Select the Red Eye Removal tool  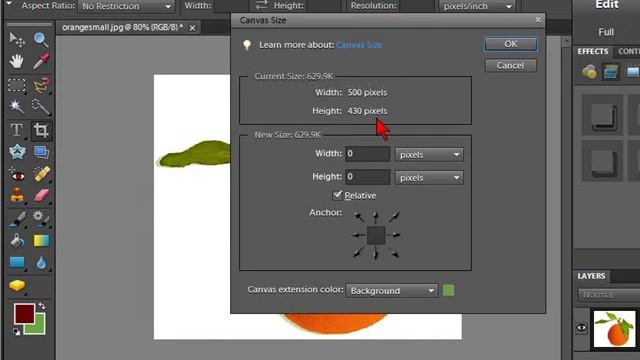(x=17, y=175)
